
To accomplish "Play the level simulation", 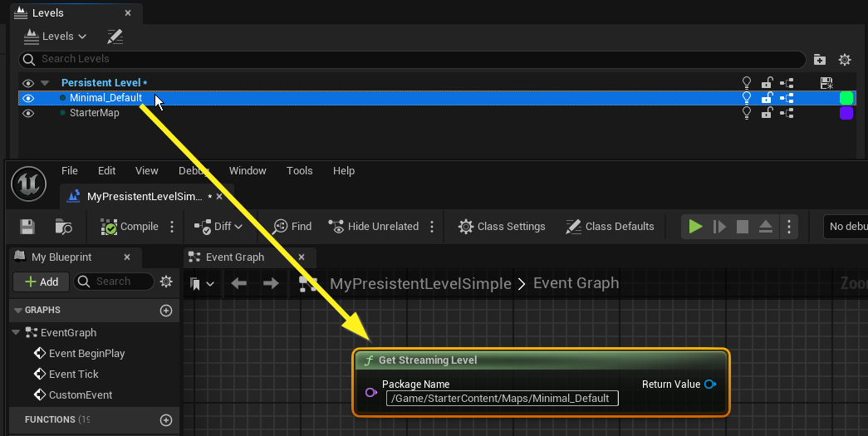I will (695, 227).
